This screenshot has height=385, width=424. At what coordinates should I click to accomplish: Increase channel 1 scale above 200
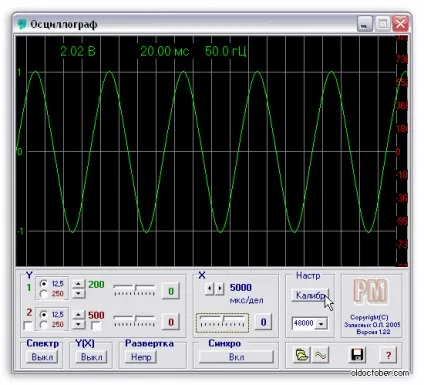(79, 284)
